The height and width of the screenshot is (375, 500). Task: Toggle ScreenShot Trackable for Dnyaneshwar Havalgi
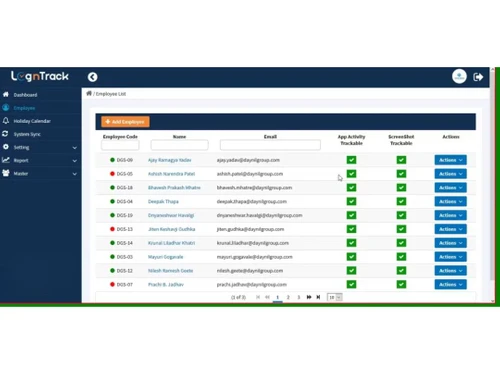tap(401, 215)
